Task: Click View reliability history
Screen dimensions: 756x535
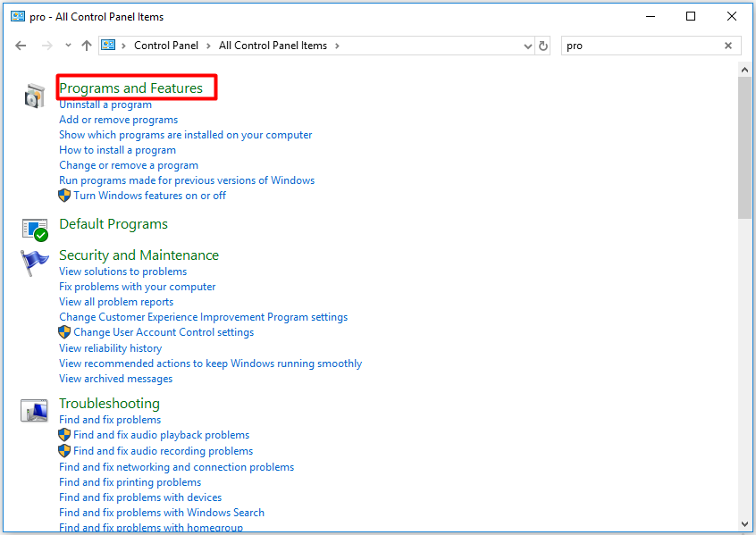Action: pos(110,348)
